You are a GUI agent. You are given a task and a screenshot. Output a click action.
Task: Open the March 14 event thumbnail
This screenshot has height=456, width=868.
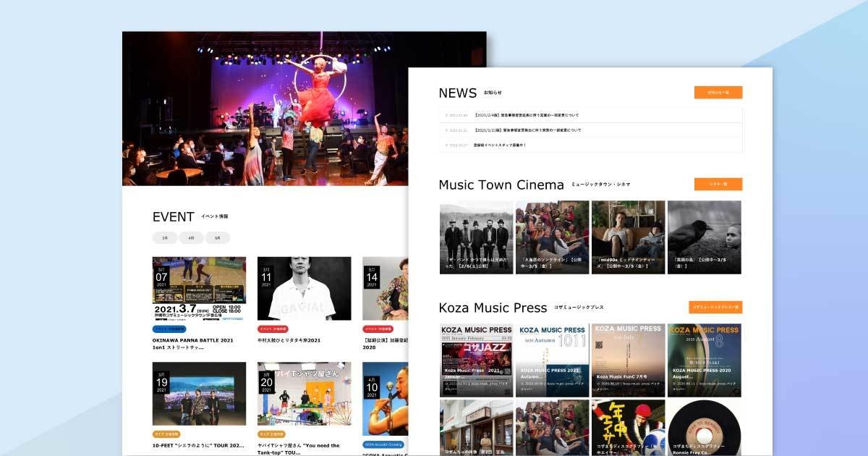click(386, 288)
